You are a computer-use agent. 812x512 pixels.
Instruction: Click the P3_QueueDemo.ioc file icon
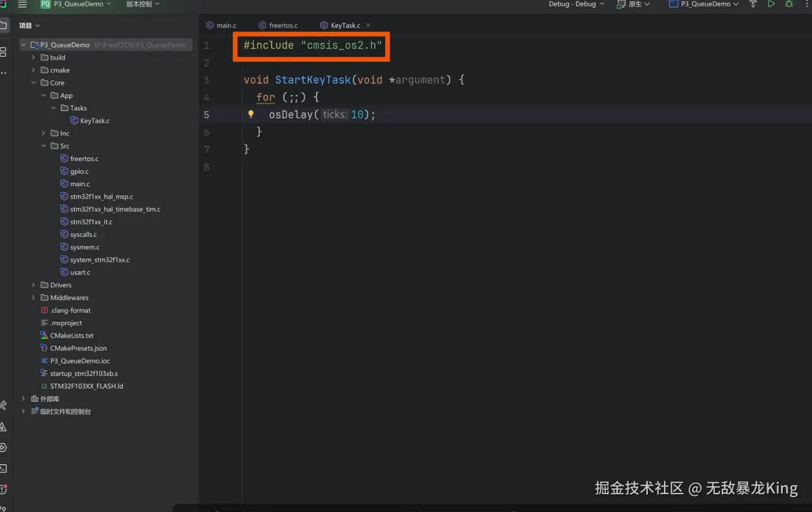point(44,361)
